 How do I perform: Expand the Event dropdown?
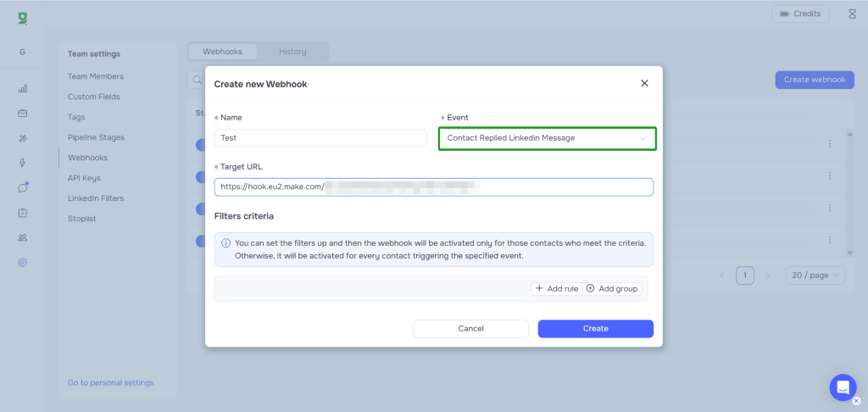tap(547, 138)
